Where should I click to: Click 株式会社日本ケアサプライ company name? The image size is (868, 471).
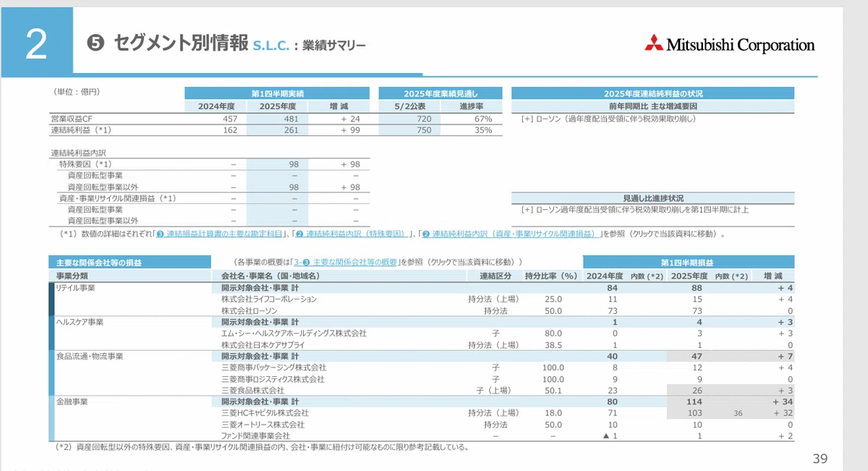[x=263, y=345]
